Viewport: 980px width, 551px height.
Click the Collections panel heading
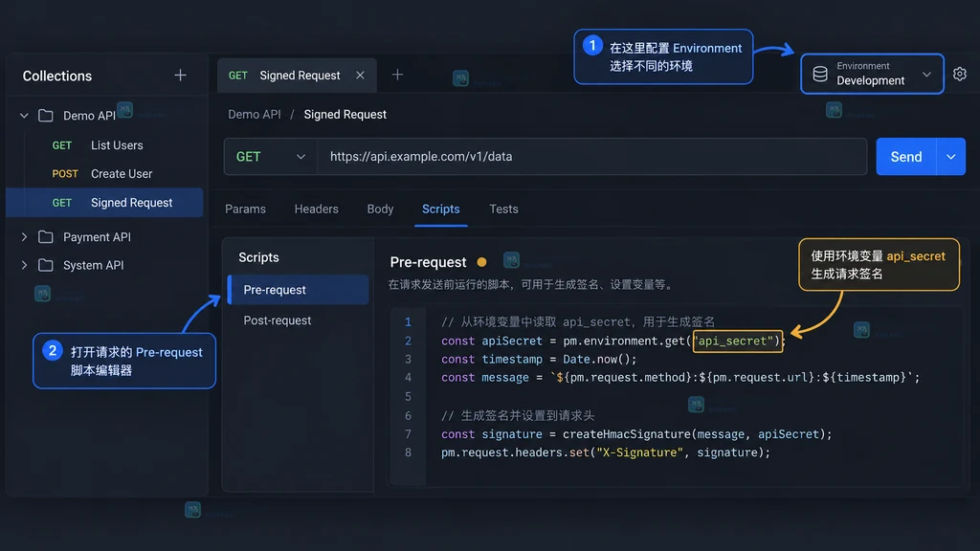[57, 77]
